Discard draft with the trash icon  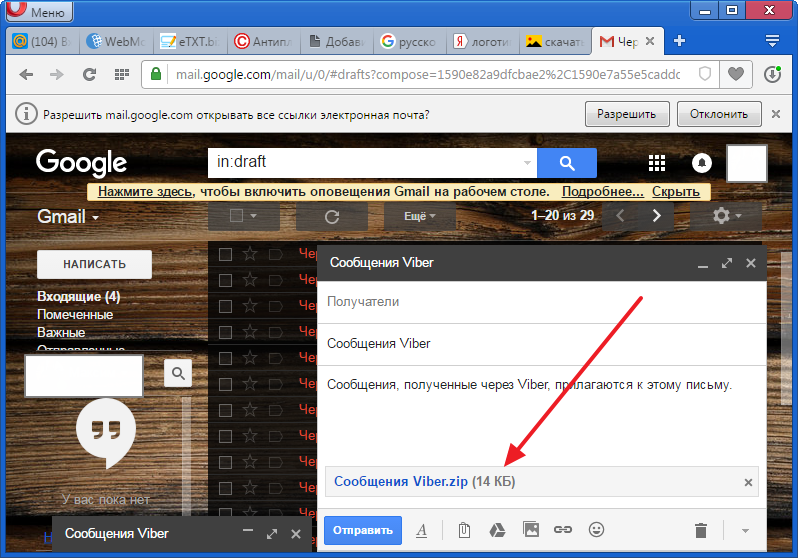tap(701, 530)
